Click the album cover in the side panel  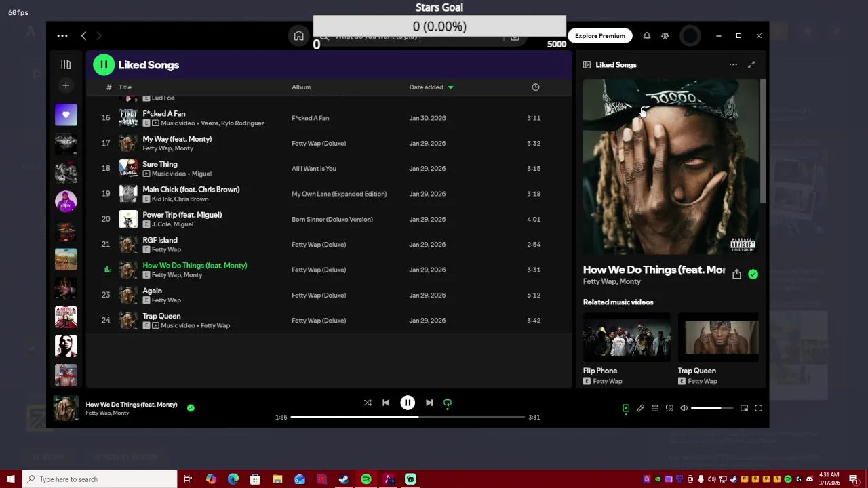point(671,167)
